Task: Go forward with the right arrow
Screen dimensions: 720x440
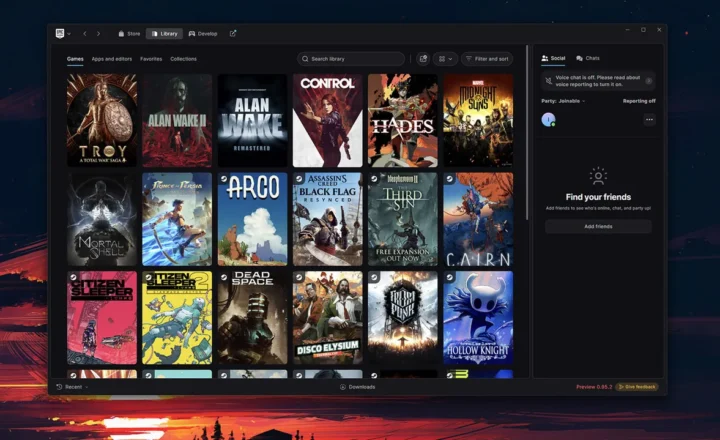Action: click(98, 34)
